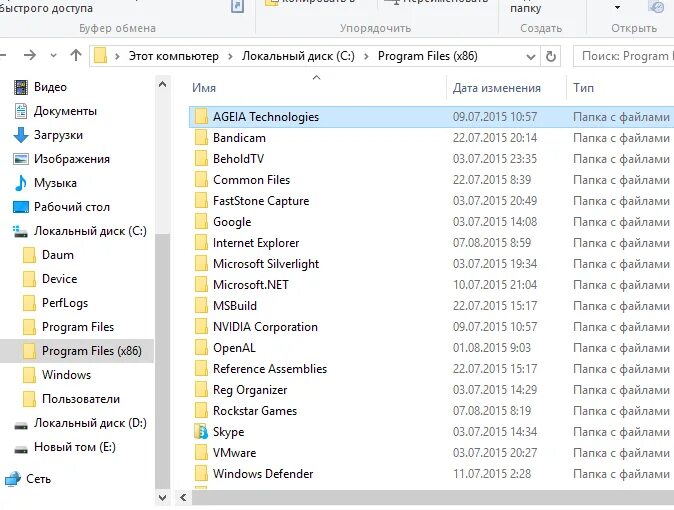The width and height of the screenshot is (674, 510).
Task: Select the Internet Explorer folder
Action: click(256, 243)
